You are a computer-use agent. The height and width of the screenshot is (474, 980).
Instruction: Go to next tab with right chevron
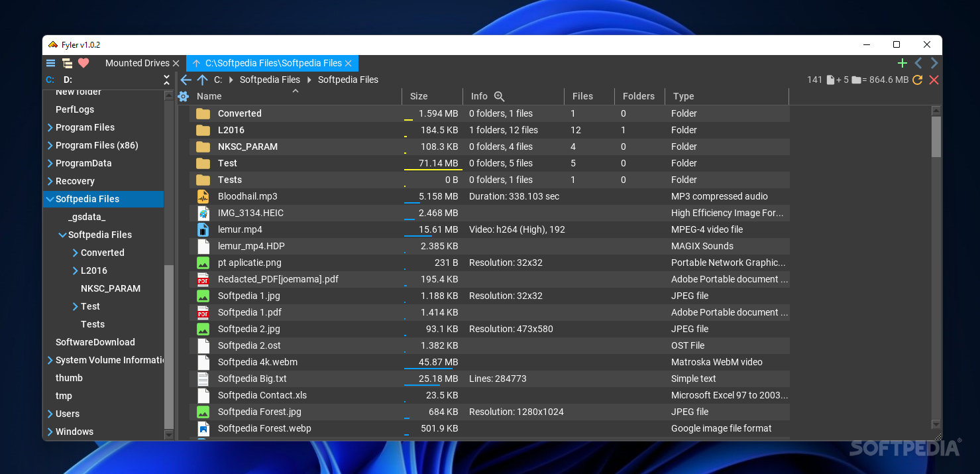pyautogui.click(x=934, y=63)
